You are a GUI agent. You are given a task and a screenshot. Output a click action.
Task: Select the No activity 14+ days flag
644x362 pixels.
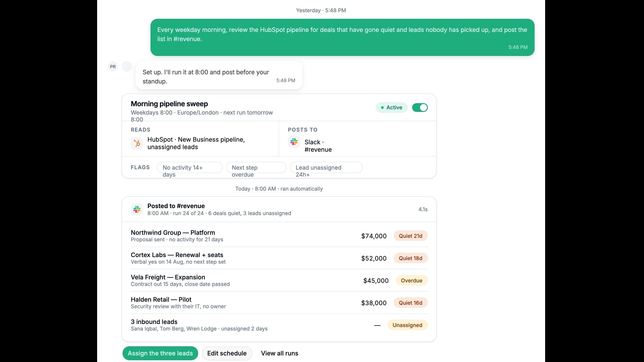click(x=190, y=167)
